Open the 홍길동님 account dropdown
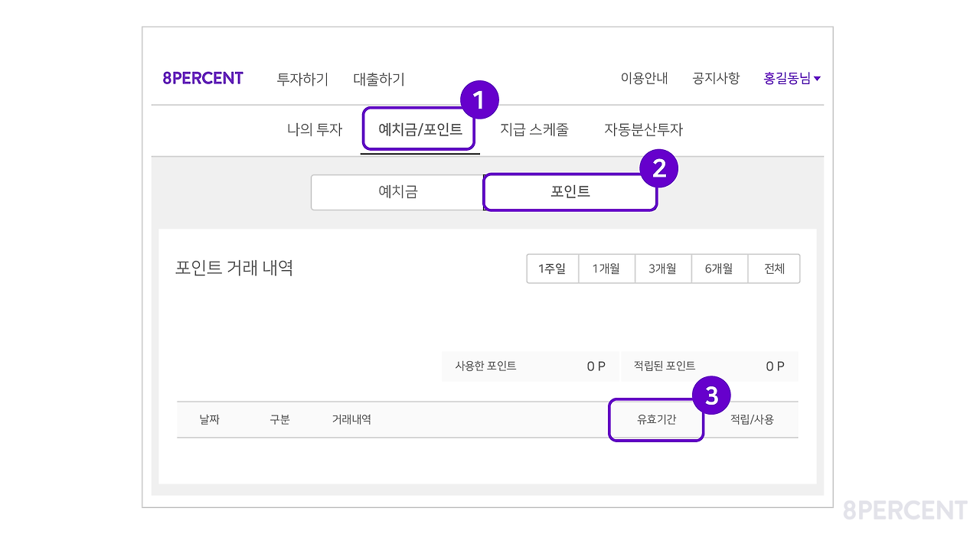The image size is (980, 534). [x=792, y=77]
